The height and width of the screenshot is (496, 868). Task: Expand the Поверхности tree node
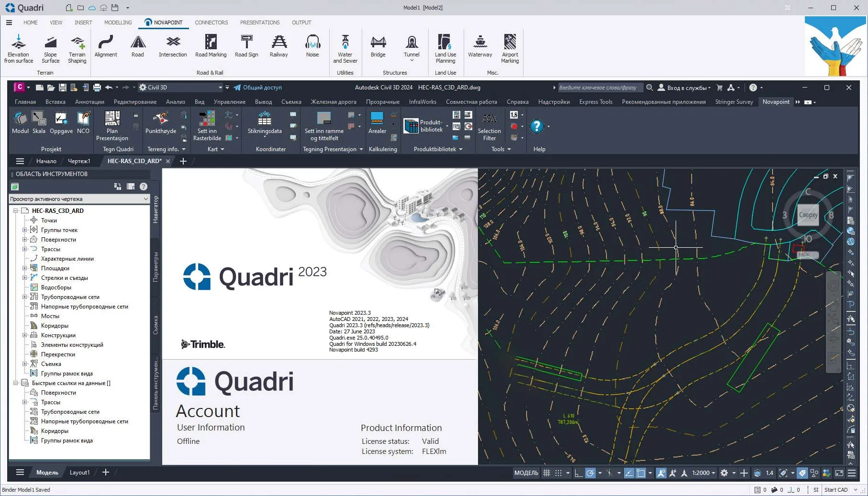25,240
